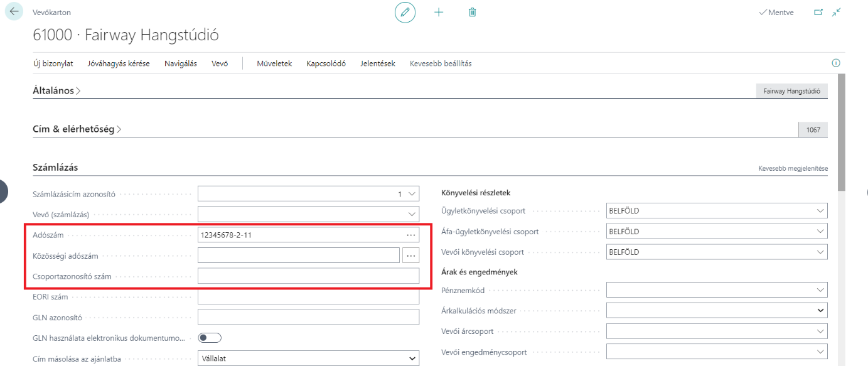Open Cím másolása az ajánlatba dropdown
Screen dimensions: 868x366
(x=412, y=358)
